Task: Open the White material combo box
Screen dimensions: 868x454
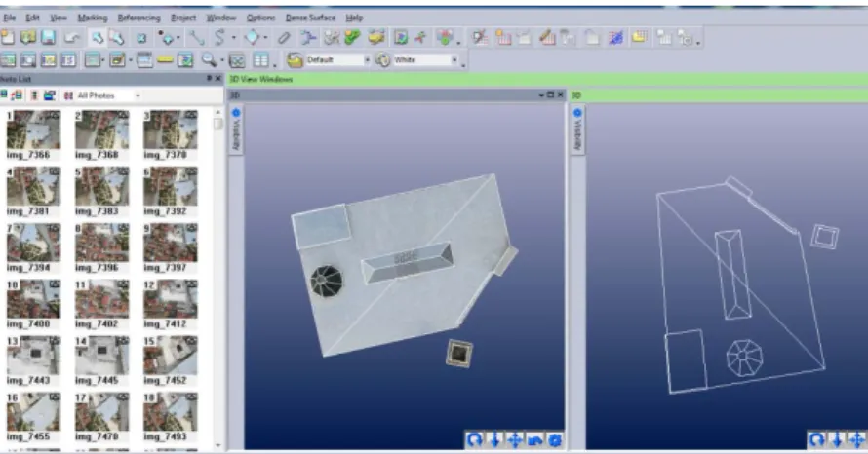Action: click(x=425, y=59)
